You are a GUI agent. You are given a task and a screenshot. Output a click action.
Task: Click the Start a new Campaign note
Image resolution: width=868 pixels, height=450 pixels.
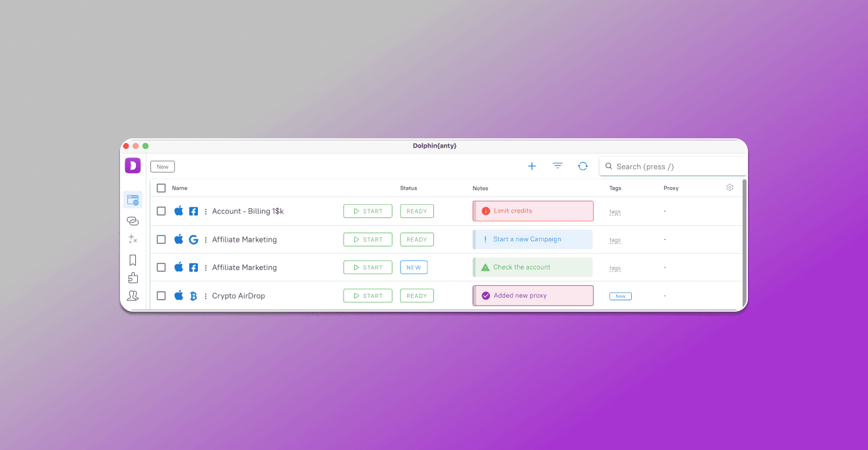[533, 239]
